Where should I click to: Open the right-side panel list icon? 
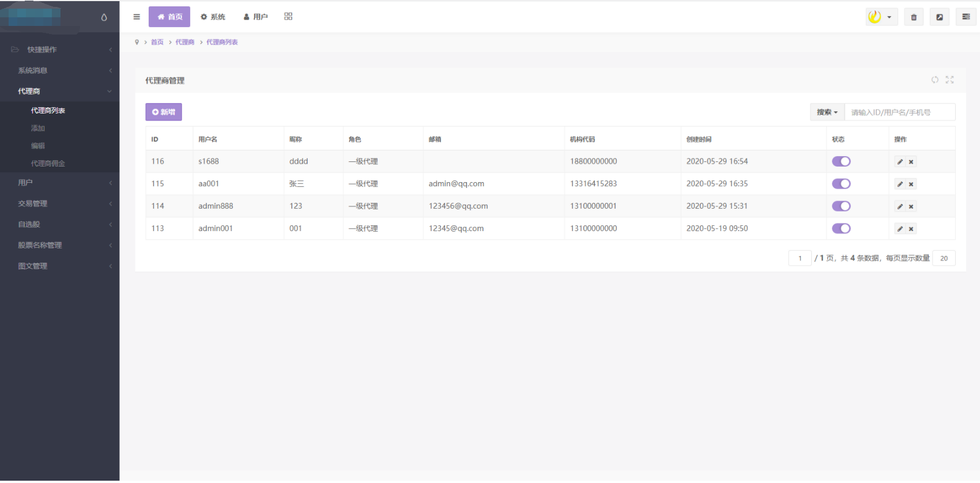[x=966, y=17]
